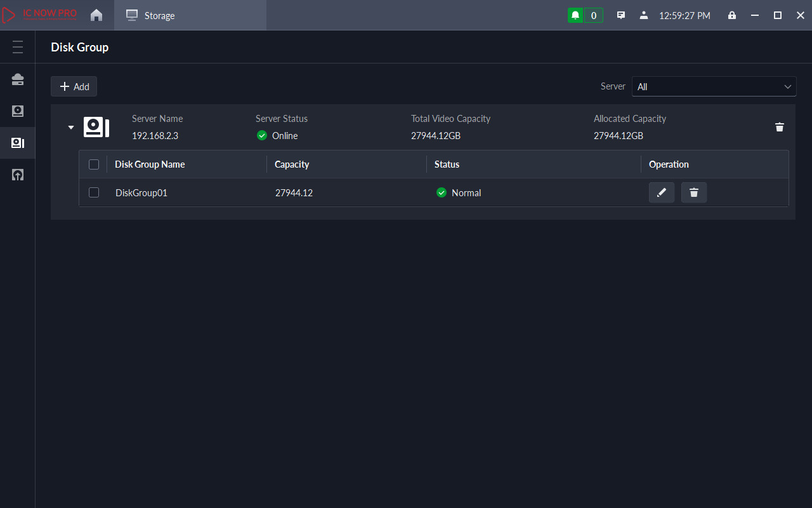Image resolution: width=812 pixels, height=508 pixels.
Task: Open the user account icon
Action: [x=644, y=15]
